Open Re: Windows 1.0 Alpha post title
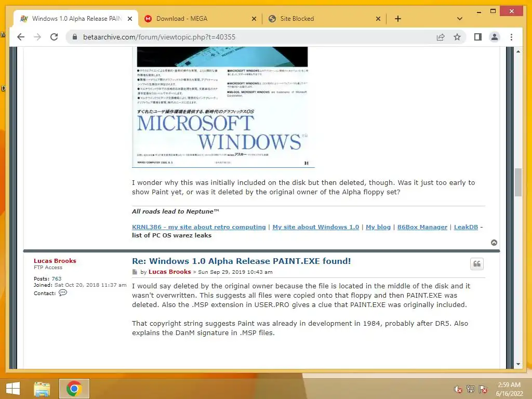Viewport: 532px width, 399px height. (241, 261)
